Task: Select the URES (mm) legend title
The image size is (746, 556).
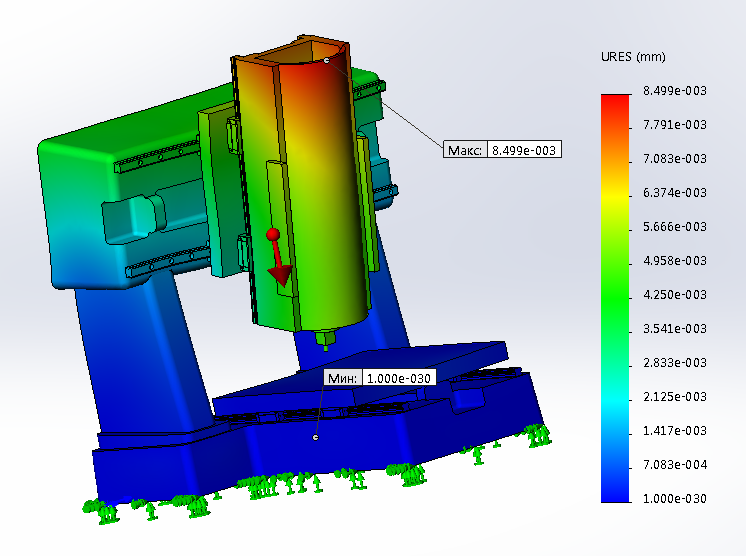Action: (x=633, y=57)
